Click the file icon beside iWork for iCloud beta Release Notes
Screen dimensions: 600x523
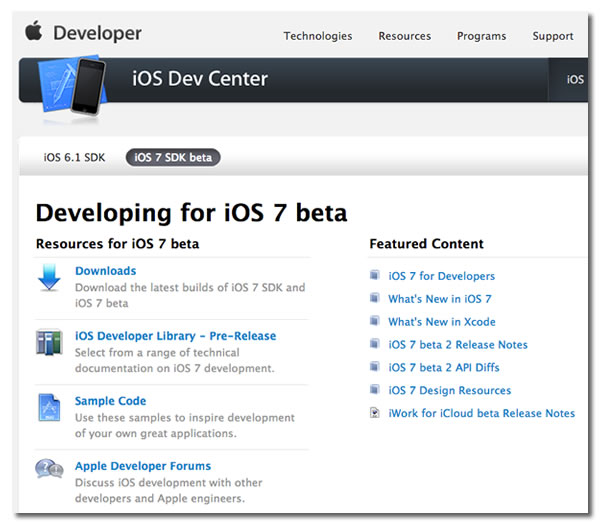point(375,412)
